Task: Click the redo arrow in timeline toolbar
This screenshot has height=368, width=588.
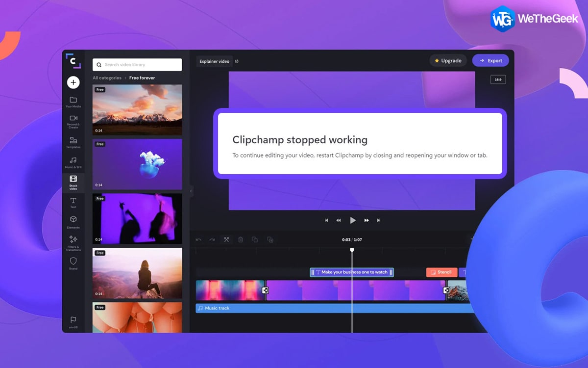Action: (x=212, y=239)
